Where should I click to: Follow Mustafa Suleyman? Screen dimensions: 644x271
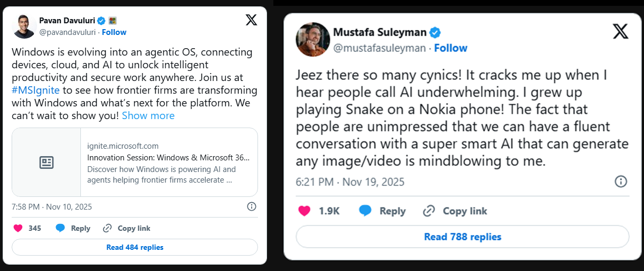(450, 48)
